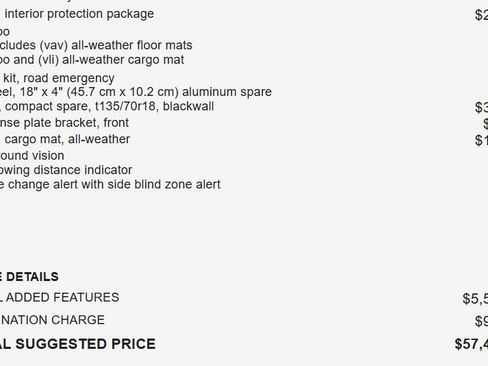Image resolution: width=488 pixels, height=366 pixels.
Task: Click the ADDED FEATURES total row label
Action: click(60, 298)
